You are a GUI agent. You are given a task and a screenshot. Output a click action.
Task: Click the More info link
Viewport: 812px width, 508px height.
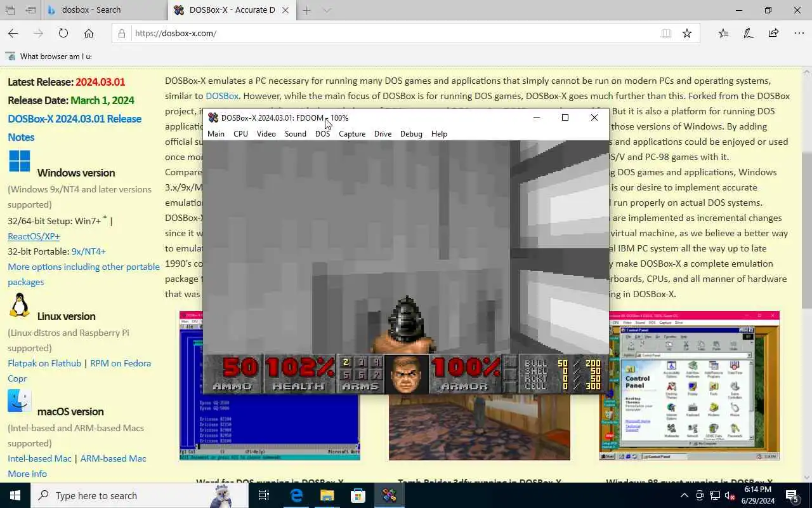point(27,474)
